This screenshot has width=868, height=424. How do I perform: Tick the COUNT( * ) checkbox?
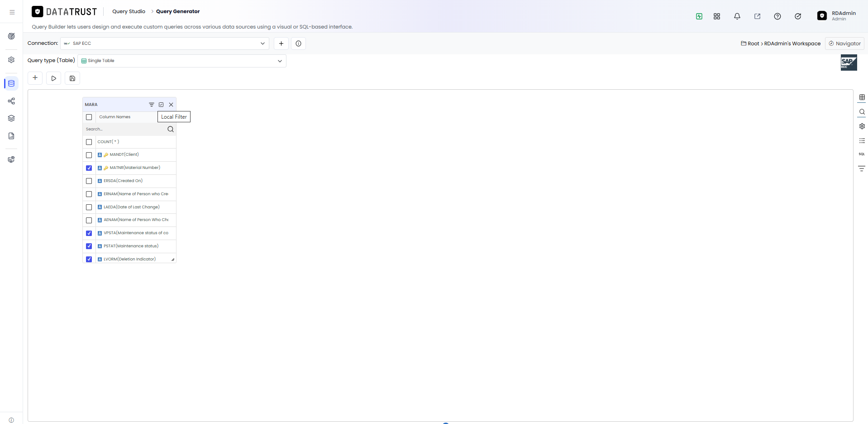tap(89, 142)
